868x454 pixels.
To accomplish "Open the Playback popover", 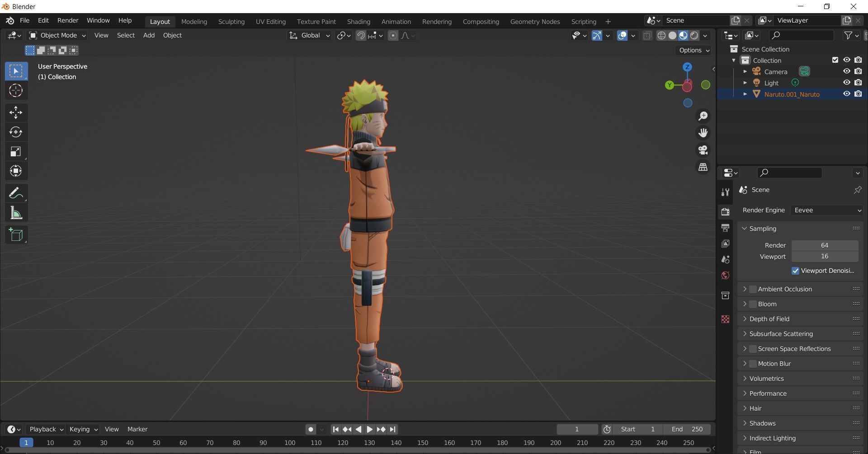I will coord(46,429).
